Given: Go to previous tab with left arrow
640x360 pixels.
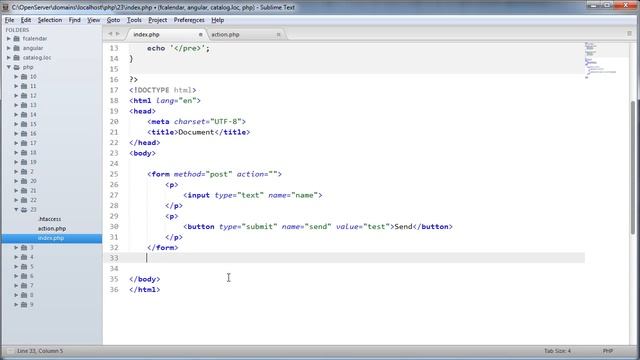Looking at the screenshot, I should click(x=110, y=34).
